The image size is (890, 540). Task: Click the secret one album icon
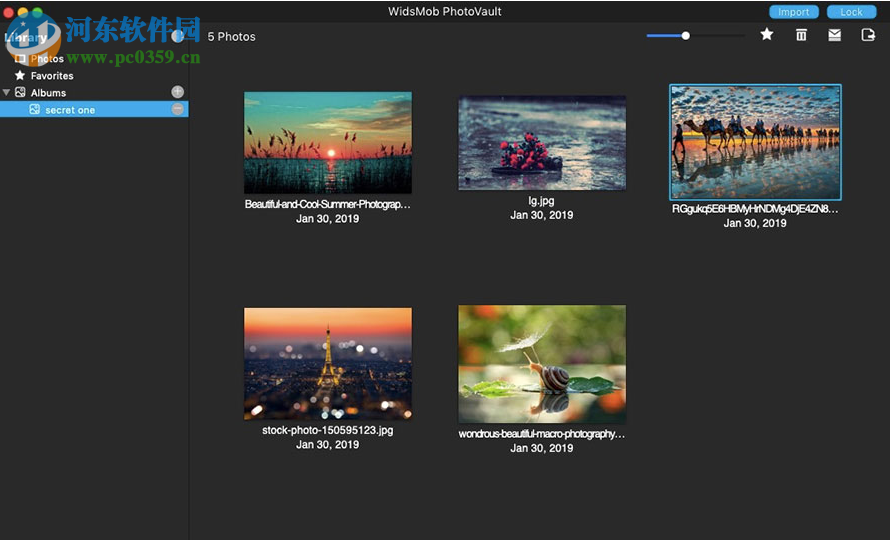35,110
